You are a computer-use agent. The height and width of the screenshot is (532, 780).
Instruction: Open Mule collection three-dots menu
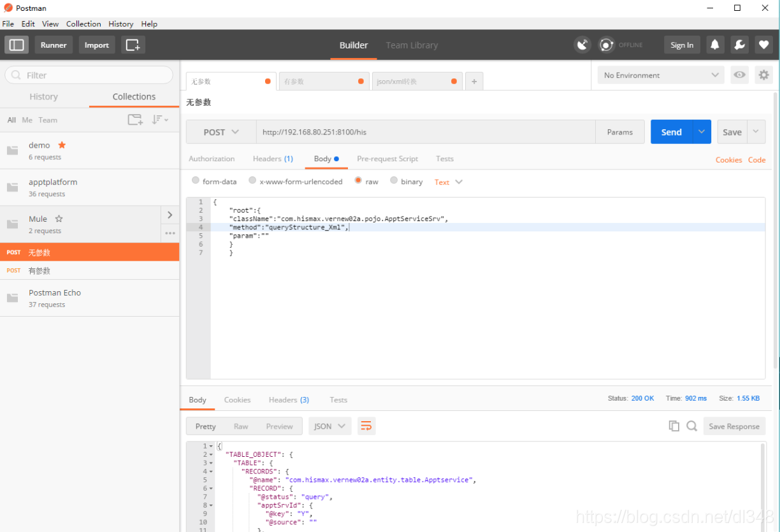170,233
